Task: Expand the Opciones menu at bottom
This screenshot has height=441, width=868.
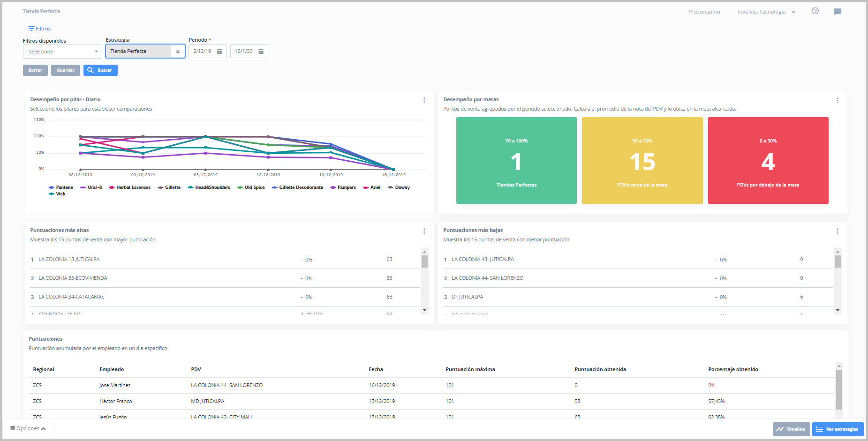Action: click(x=28, y=428)
